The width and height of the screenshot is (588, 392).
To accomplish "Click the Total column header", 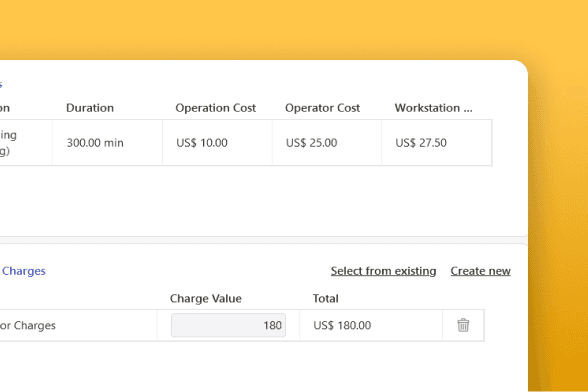I will [326, 299].
